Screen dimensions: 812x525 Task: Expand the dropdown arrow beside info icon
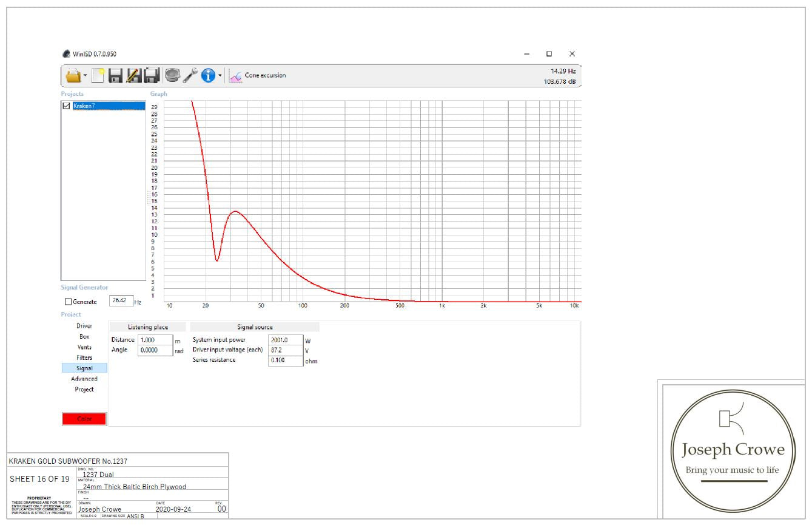[221, 76]
